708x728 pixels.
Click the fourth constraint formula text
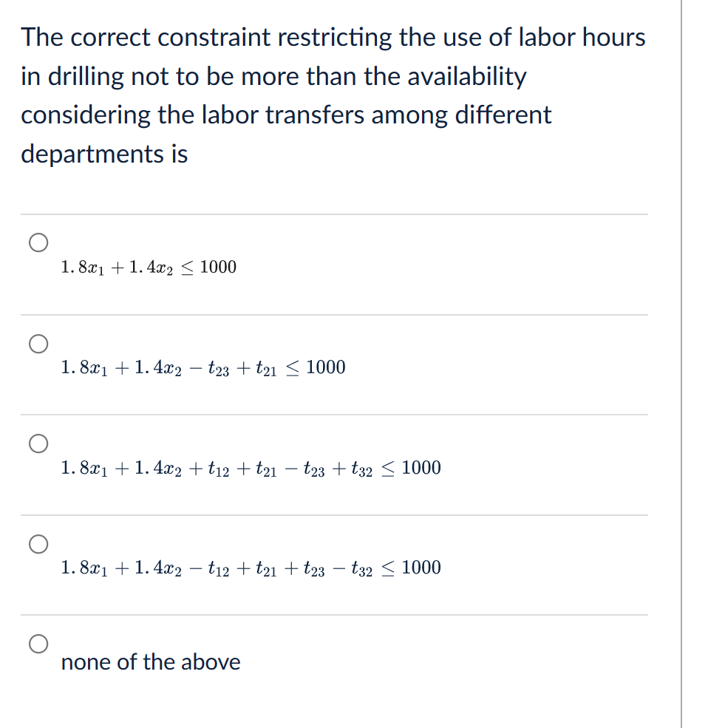(x=250, y=568)
